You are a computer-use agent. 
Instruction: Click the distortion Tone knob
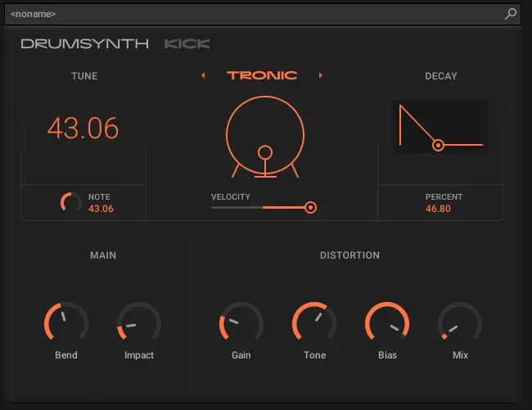click(314, 323)
